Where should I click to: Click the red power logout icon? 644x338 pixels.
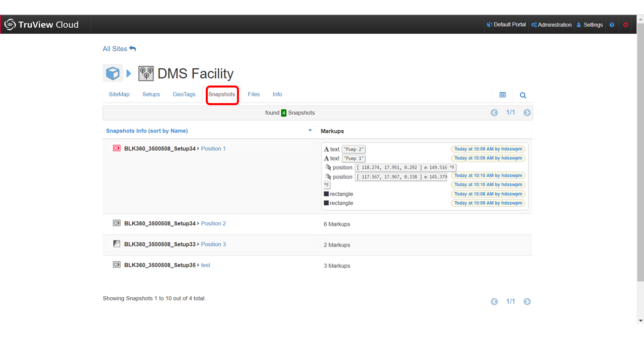626,25
